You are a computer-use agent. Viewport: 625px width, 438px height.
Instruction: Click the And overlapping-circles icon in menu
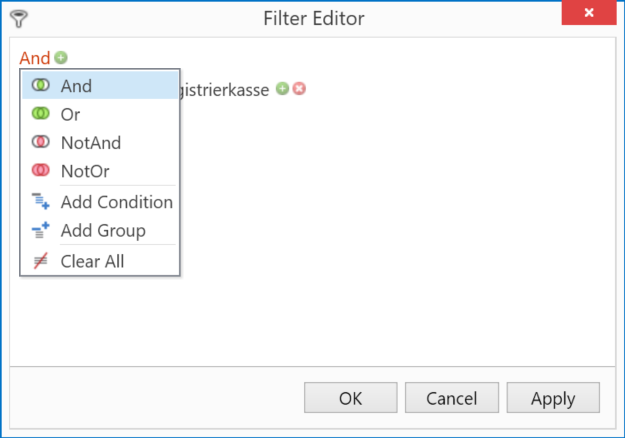click(40, 85)
